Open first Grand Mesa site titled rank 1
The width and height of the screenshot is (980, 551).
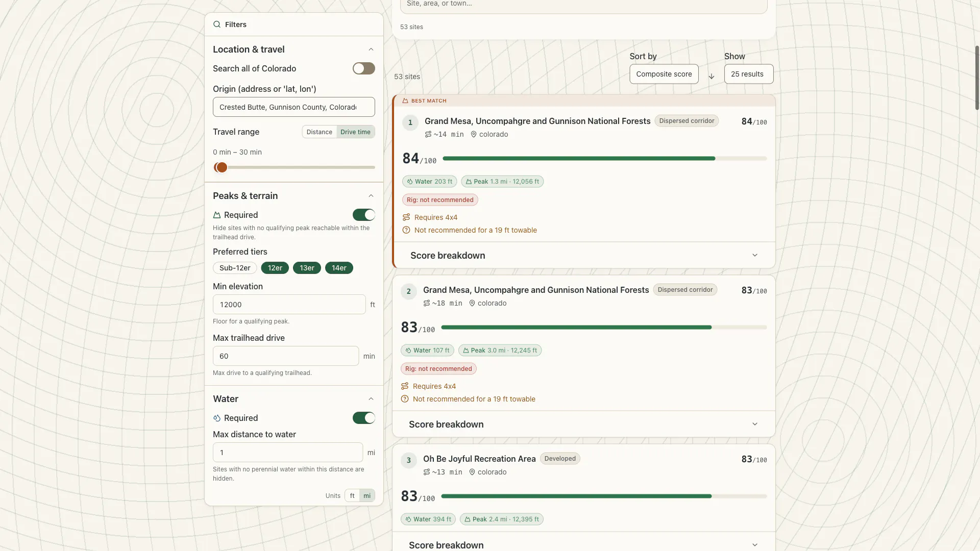pyautogui.click(x=537, y=121)
